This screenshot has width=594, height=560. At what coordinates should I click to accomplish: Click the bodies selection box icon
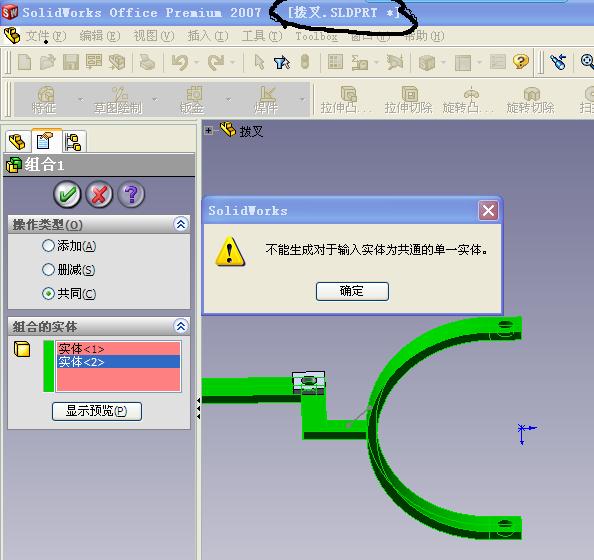pos(22,349)
